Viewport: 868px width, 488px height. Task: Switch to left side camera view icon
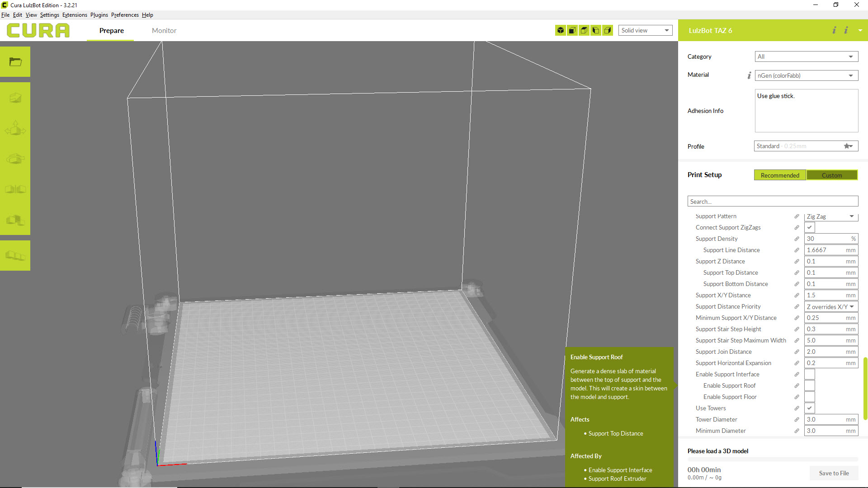596,30
